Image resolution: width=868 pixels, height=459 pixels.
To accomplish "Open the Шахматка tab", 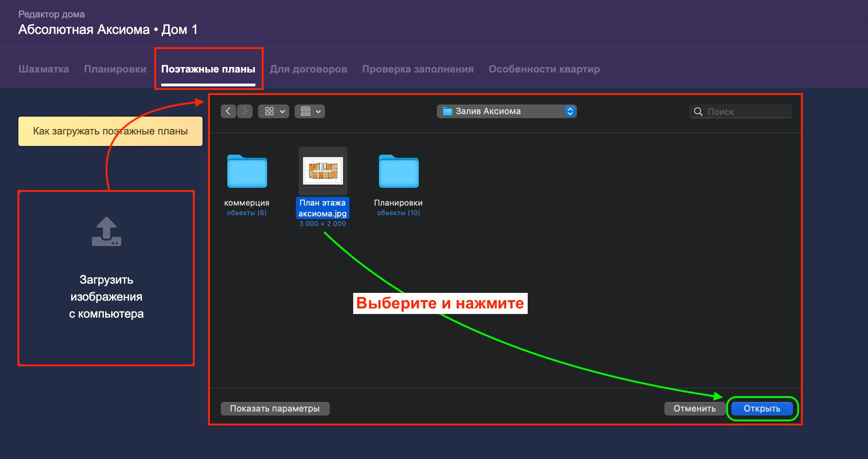I will click(44, 69).
